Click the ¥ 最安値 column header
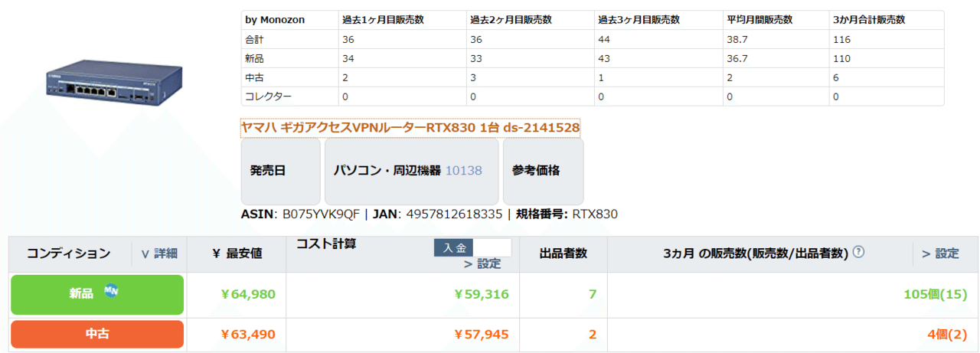The width and height of the screenshot is (980, 353). click(237, 253)
